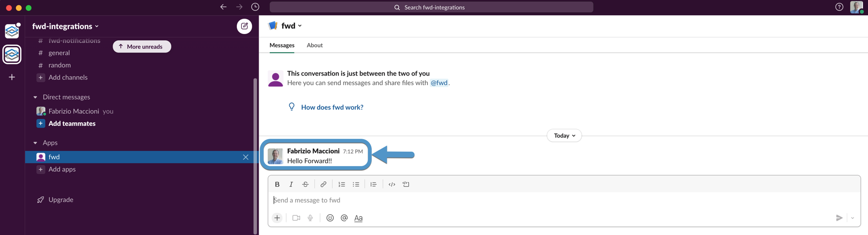Mention someone with the @ icon
This screenshot has height=235, width=868.
click(344, 218)
